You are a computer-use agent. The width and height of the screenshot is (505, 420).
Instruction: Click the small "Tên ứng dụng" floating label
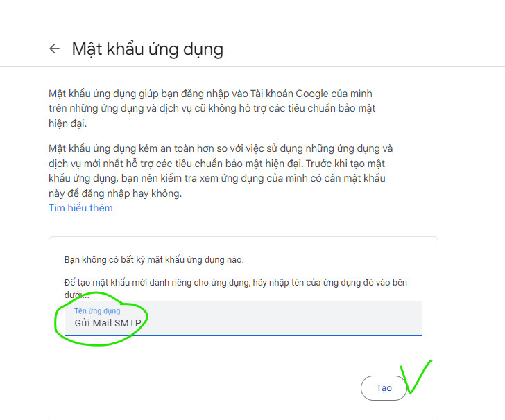pos(97,311)
